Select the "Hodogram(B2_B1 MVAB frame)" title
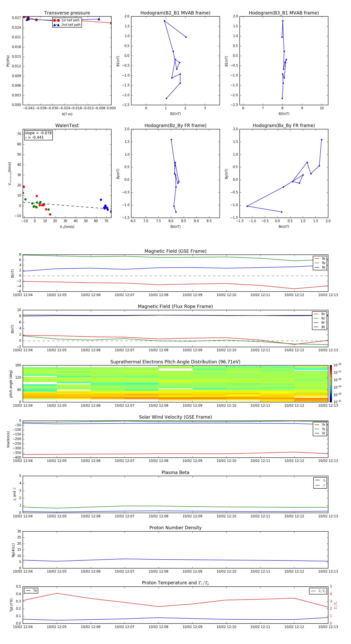This screenshot has width=351, height=644. [175, 13]
